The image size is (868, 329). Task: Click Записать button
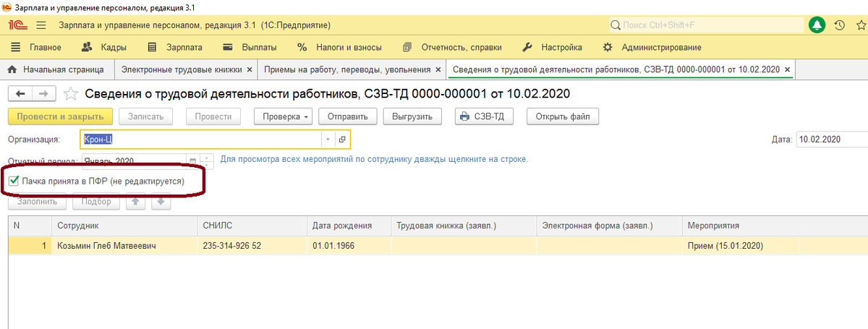pyautogui.click(x=146, y=116)
